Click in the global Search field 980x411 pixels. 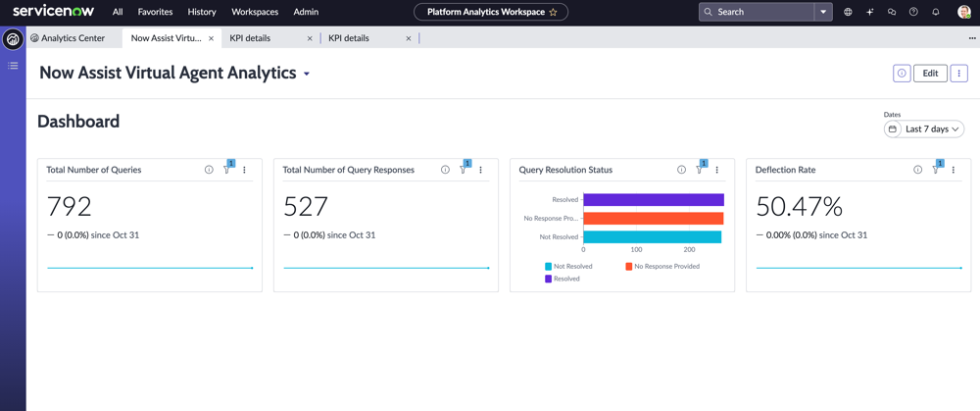pos(757,12)
